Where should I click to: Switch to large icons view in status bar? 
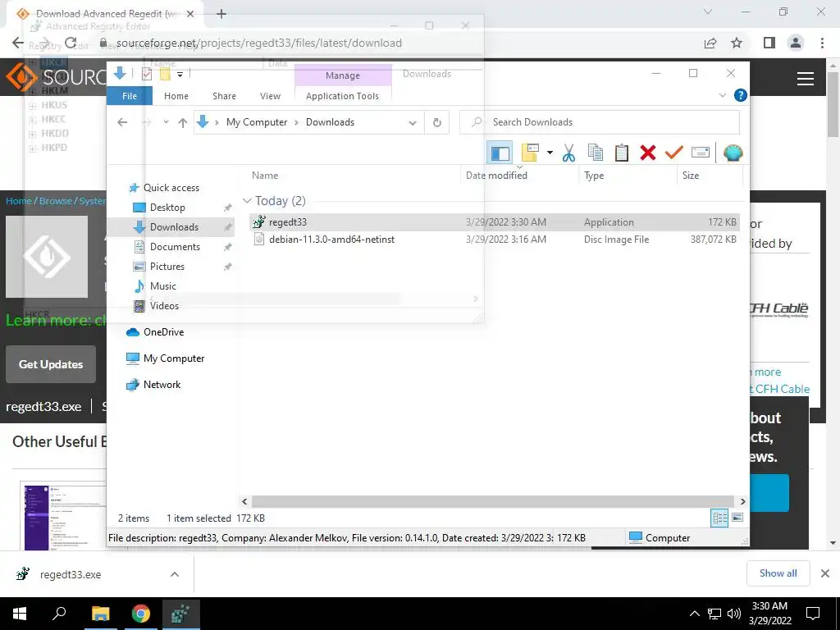coord(737,518)
